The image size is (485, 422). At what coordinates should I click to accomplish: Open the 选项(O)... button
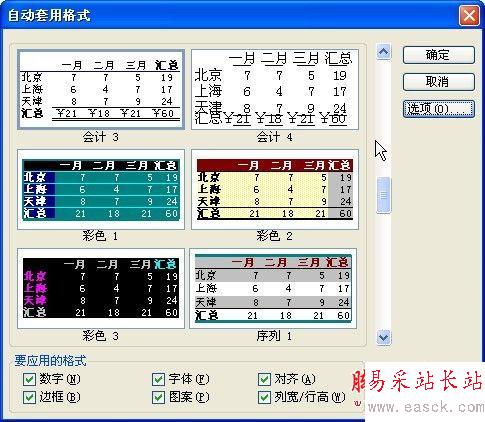438,109
